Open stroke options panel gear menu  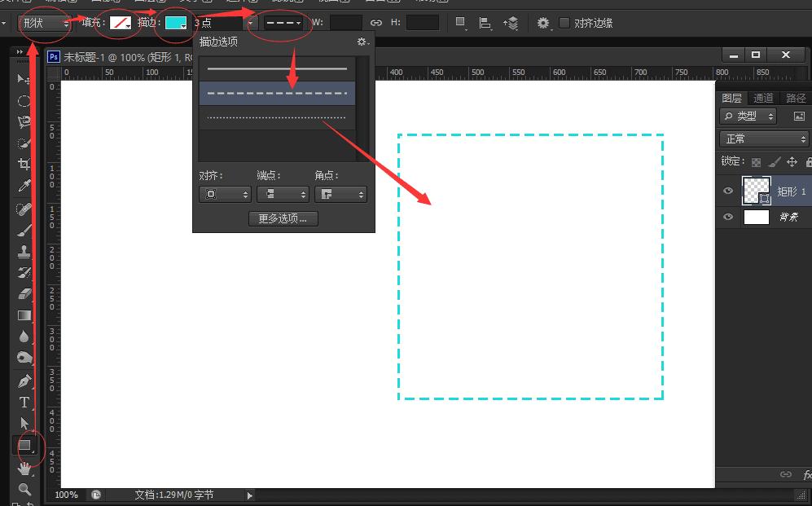click(362, 42)
